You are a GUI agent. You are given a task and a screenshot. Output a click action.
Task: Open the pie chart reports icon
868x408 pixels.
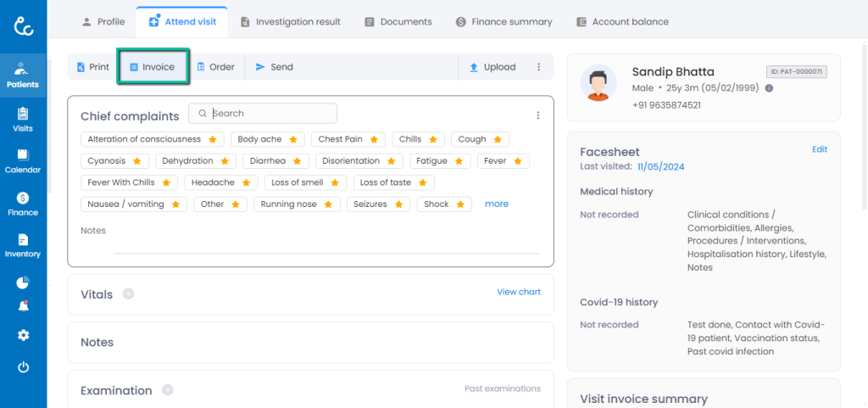coord(23,282)
